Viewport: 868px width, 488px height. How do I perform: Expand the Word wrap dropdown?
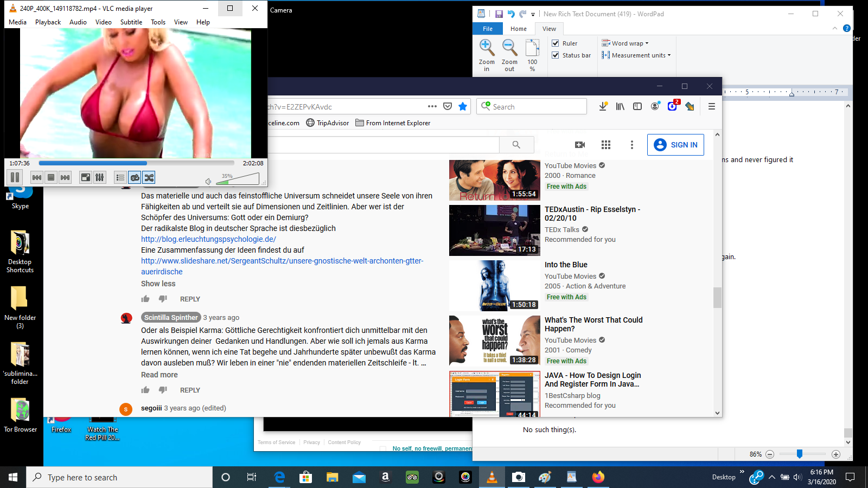tap(625, 43)
